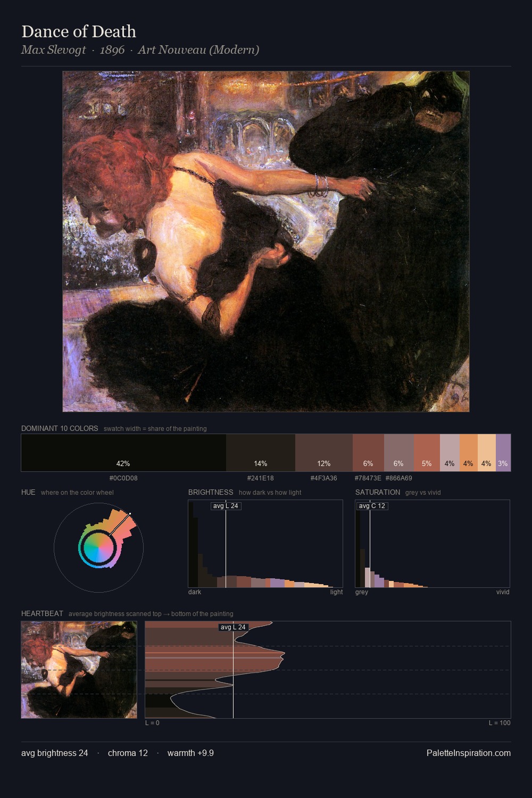Click the 'L = 0' axis label

point(152,723)
